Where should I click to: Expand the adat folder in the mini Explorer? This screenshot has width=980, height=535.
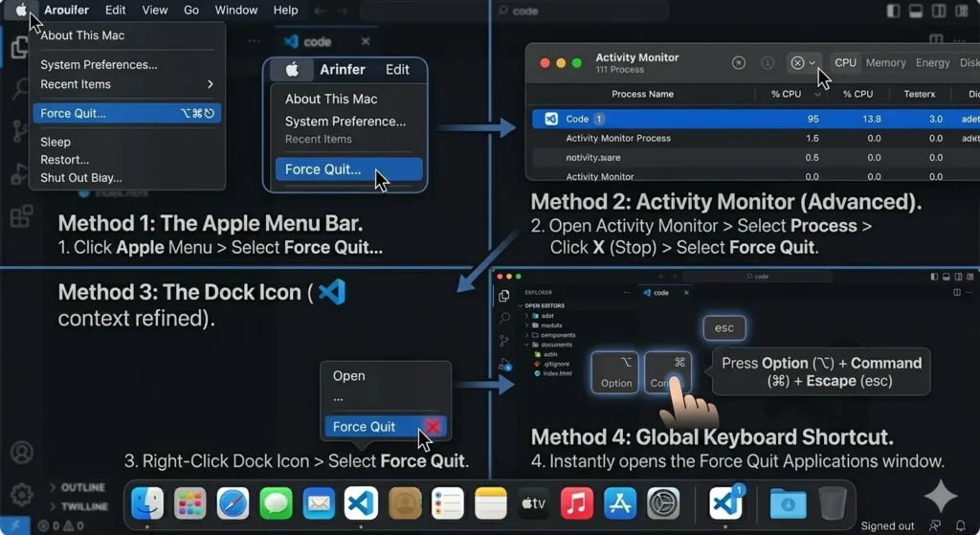(542, 316)
